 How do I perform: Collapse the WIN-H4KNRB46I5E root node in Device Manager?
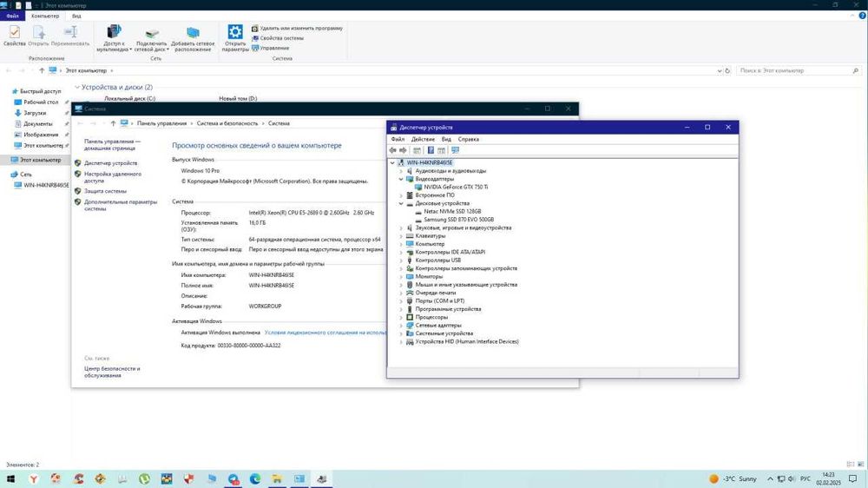pyautogui.click(x=392, y=163)
